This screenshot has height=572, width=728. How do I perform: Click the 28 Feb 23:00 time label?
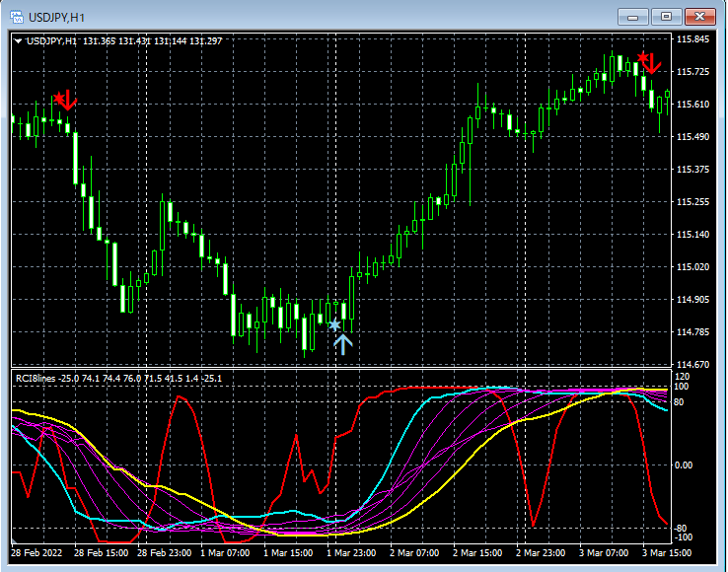pos(164,553)
